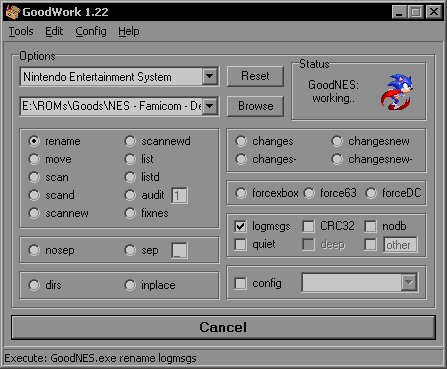Uncheck the logmsgs checkbox
447x369 pixels.
click(x=240, y=226)
